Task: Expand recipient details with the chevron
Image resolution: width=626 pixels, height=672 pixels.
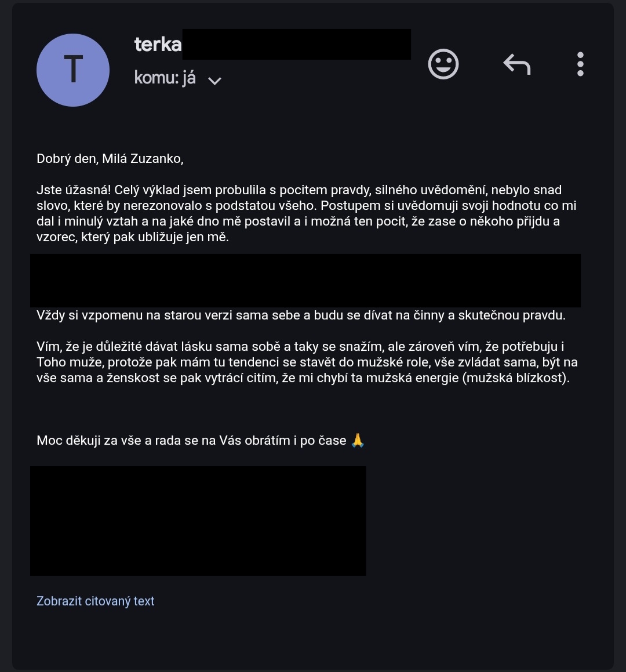Action: point(214,79)
